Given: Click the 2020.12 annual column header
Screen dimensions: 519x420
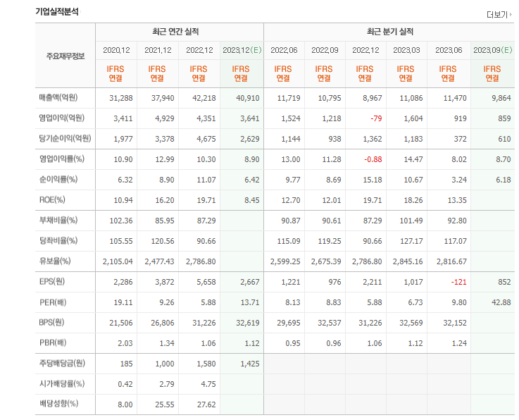Looking at the screenshot, I should pyautogui.click(x=116, y=50).
